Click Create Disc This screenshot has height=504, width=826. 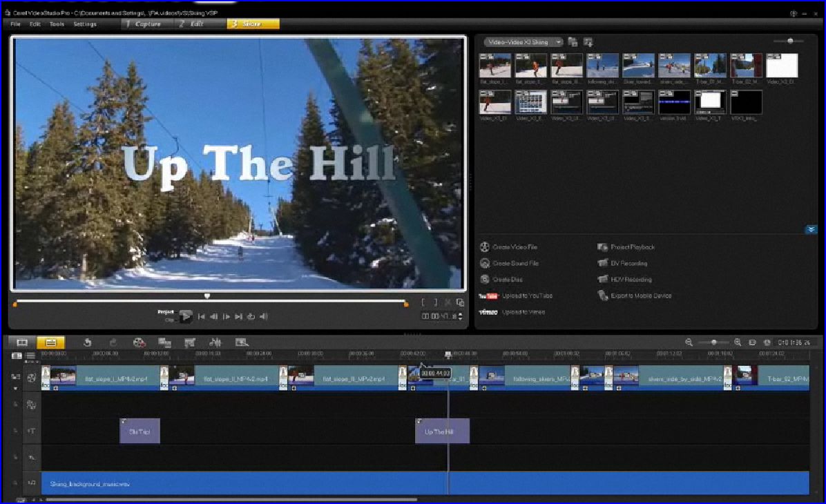(501, 280)
